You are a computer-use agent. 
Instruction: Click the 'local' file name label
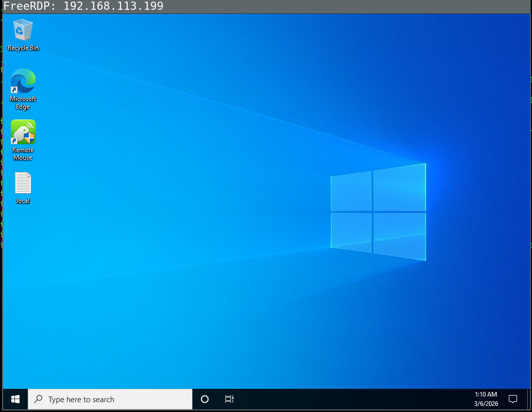[x=23, y=201]
